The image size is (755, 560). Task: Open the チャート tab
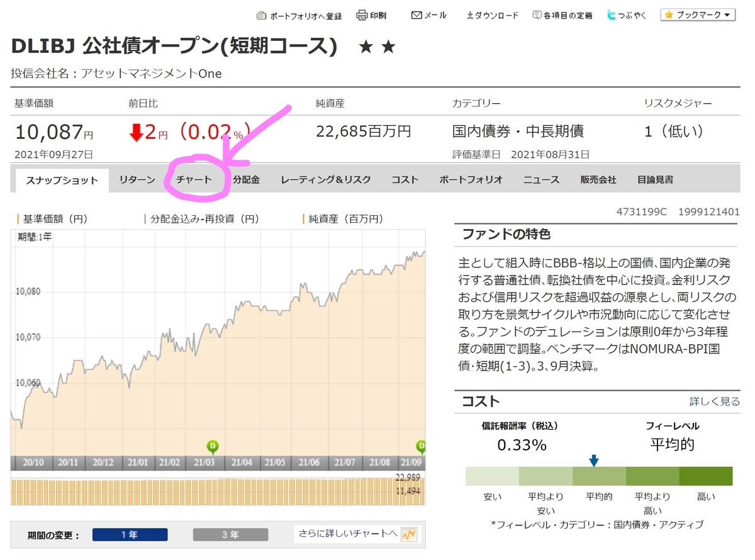(194, 180)
